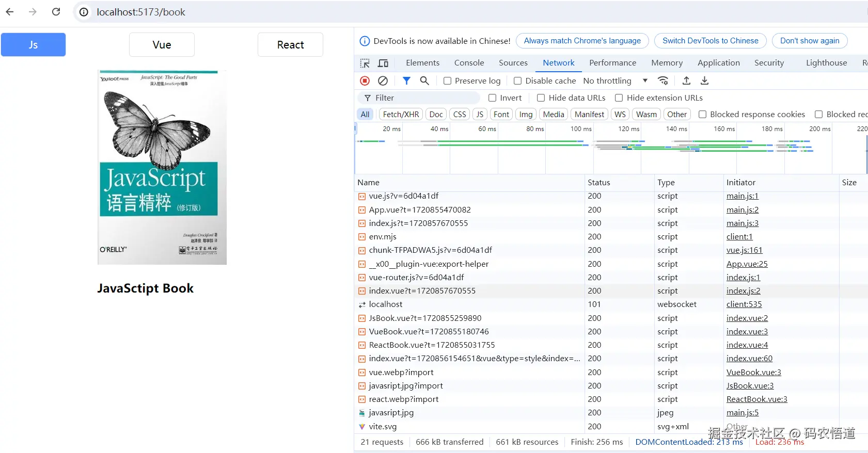Open the Memory tab

point(667,63)
